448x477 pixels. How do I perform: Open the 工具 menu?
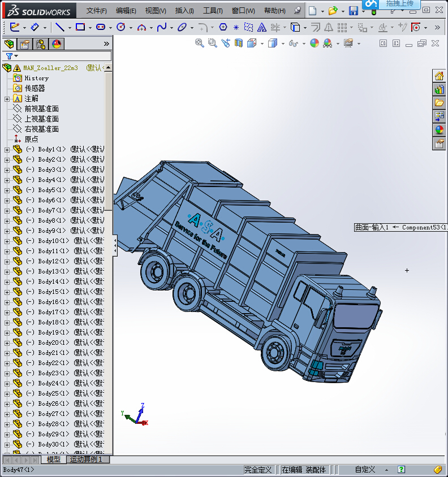213,11
